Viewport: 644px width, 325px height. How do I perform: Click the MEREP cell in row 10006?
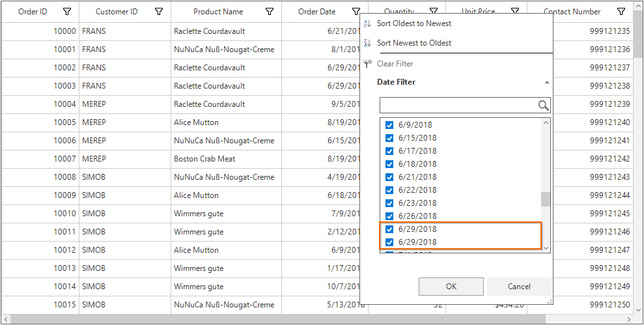click(x=125, y=141)
